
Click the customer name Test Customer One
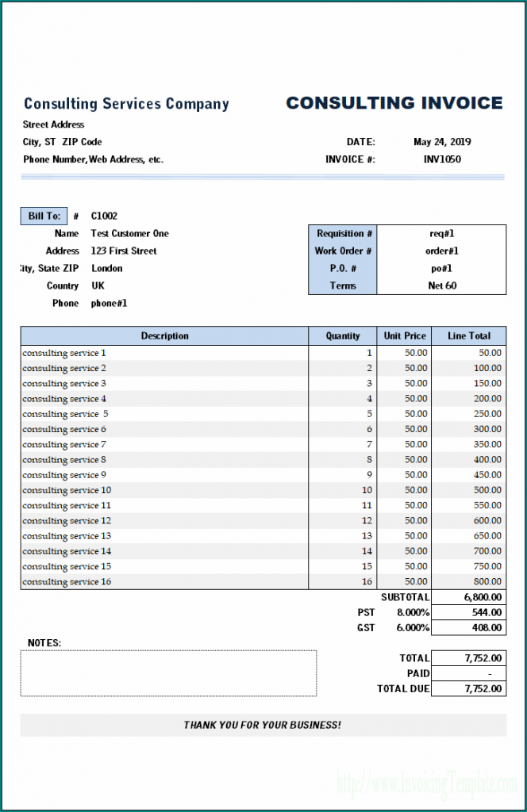click(129, 234)
